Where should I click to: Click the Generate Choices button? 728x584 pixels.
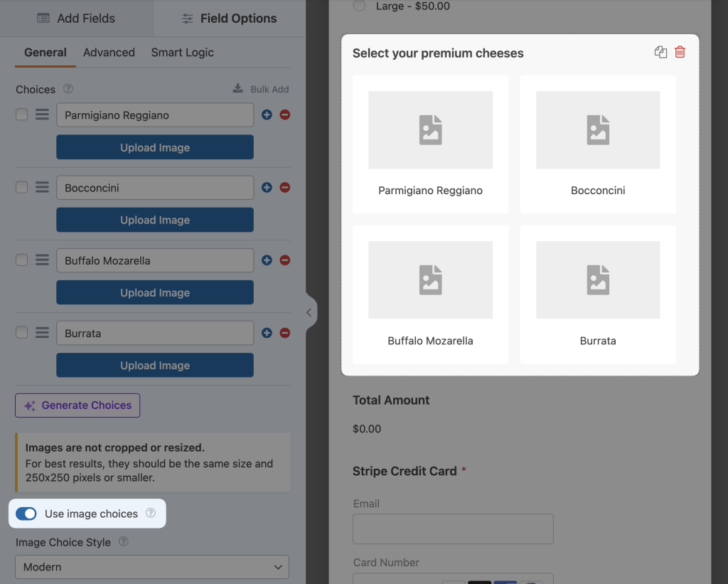tap(77, 405)
